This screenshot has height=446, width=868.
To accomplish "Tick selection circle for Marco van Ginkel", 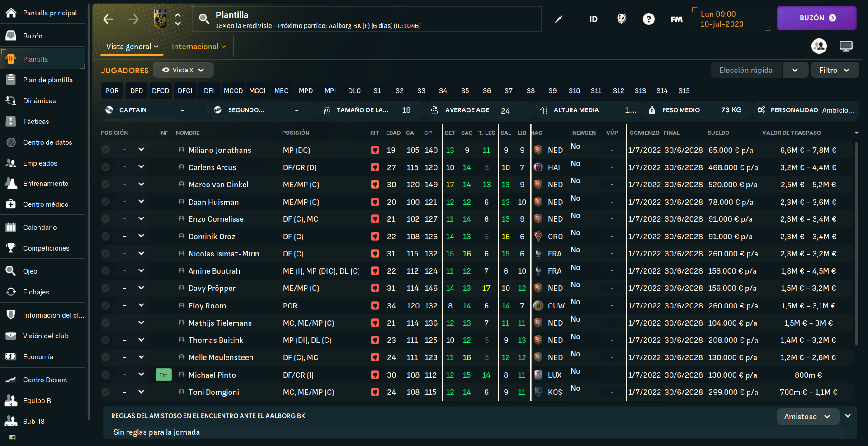I will coord(105,184).
